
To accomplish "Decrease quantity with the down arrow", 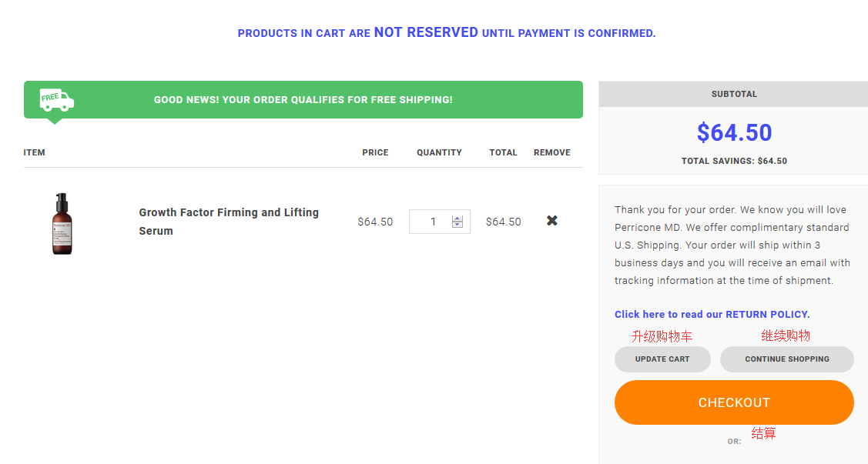I will click(457, 225).
